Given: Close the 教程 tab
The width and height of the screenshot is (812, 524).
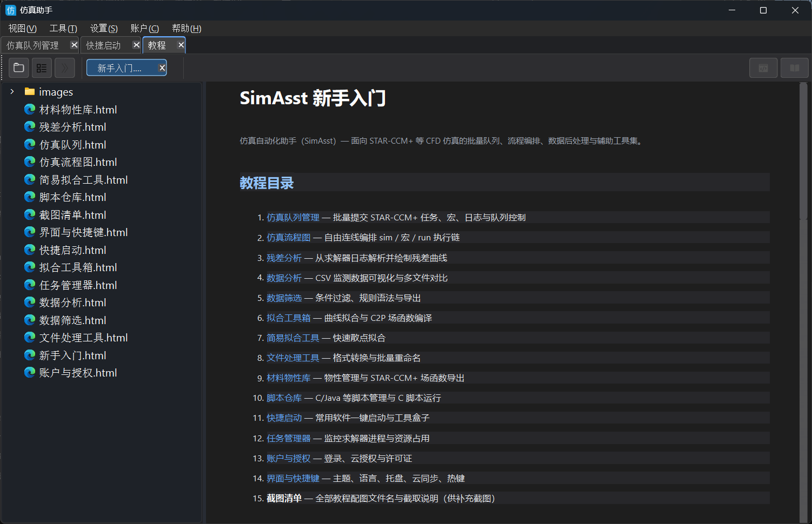Looking at the screenshot, I should [181, 45].
